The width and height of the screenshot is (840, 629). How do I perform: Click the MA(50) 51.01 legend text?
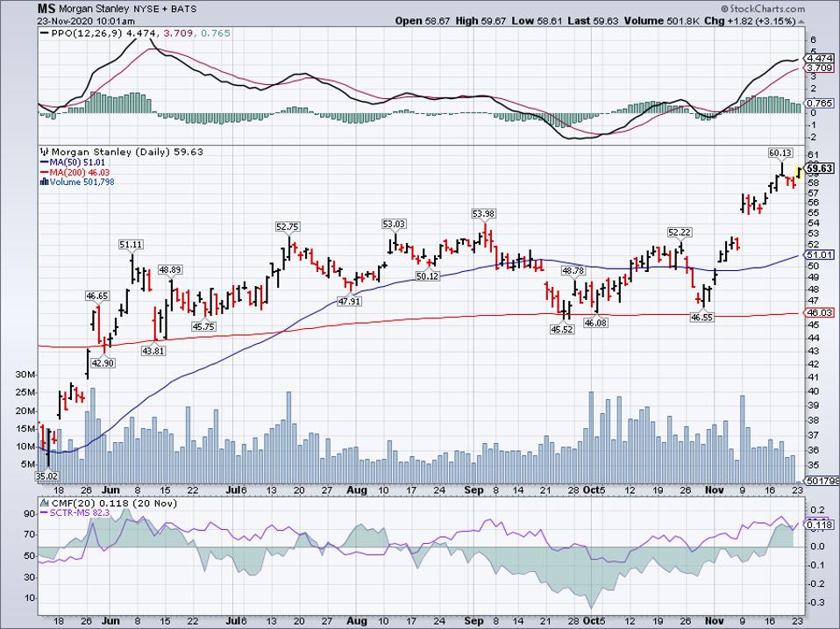pos(77,162)
